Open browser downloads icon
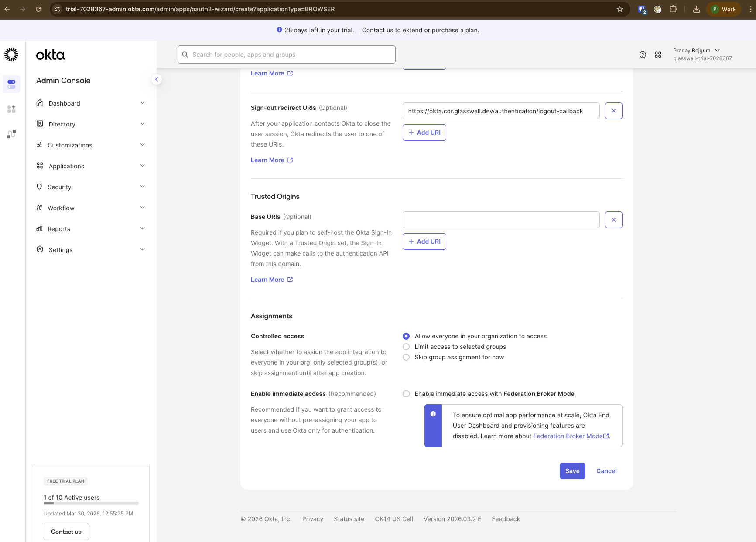The height and width of the screenshot is (542, 756). click(697, 9)
